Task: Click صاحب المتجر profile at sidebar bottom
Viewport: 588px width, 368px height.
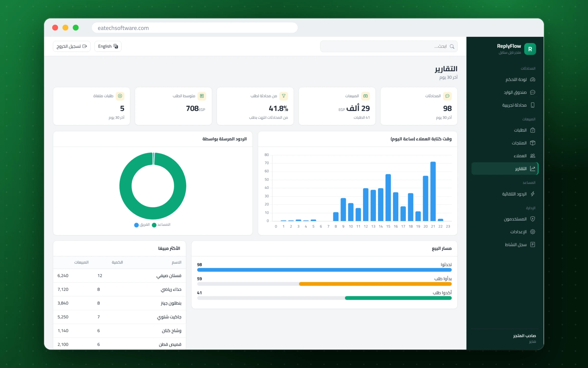Action: (525, 338)
